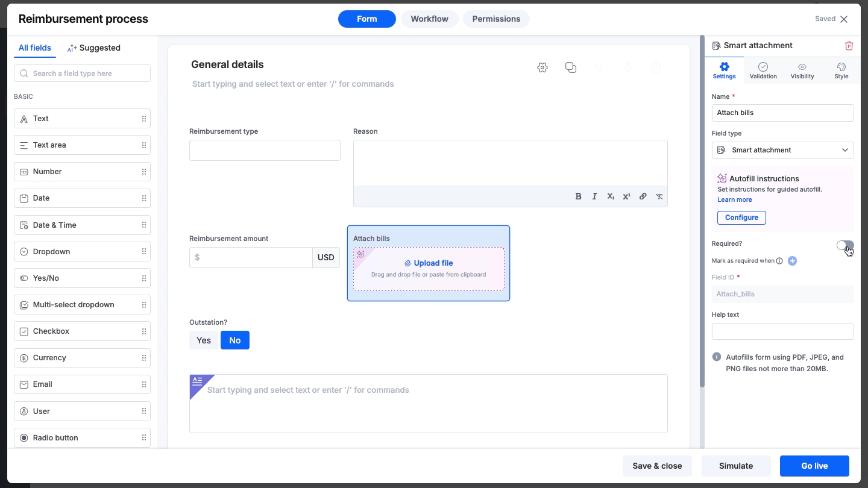
Task: Click the section description placeholder under General details
Action: pos(293,84)
